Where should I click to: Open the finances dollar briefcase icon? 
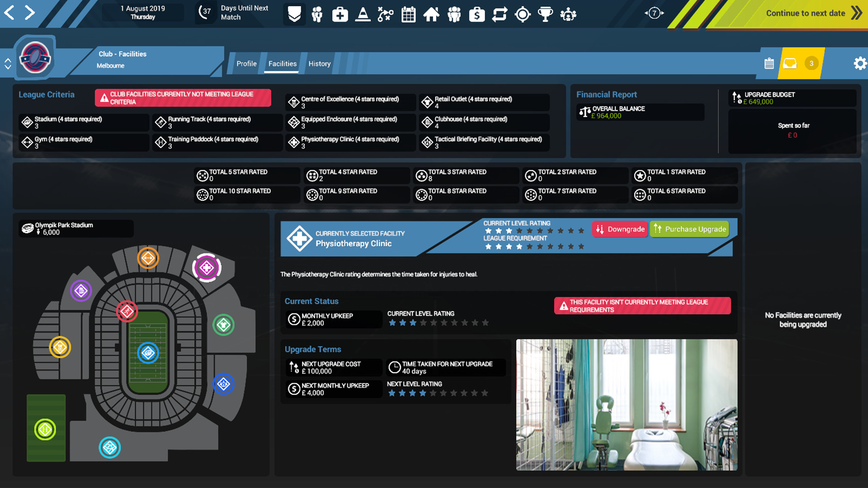click(476, 14)
